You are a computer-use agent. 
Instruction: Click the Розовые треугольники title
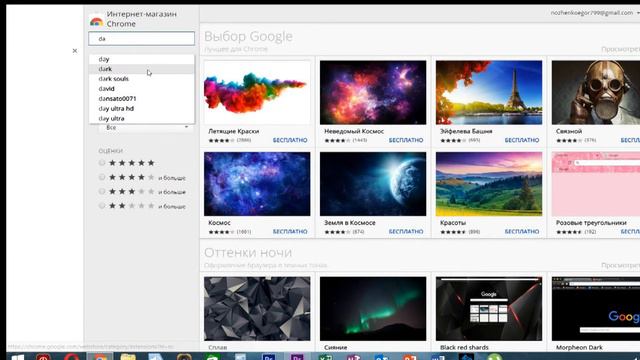[591, 222]
